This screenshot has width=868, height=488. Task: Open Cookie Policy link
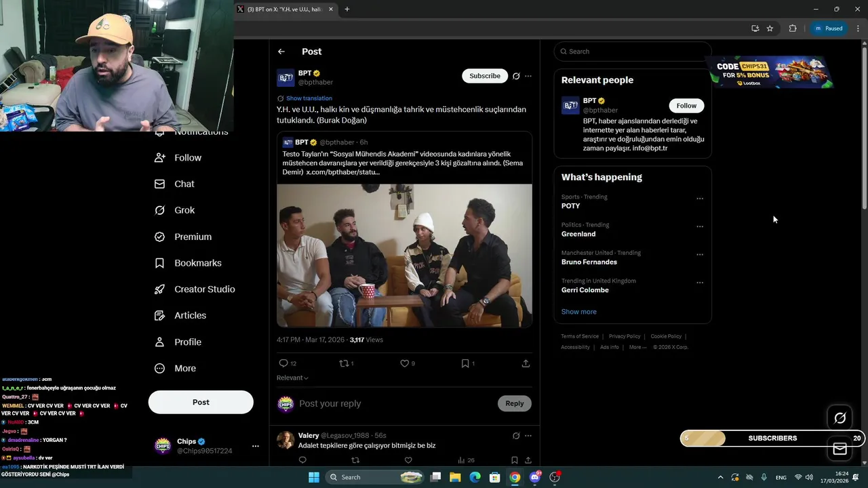coord(666,336)
